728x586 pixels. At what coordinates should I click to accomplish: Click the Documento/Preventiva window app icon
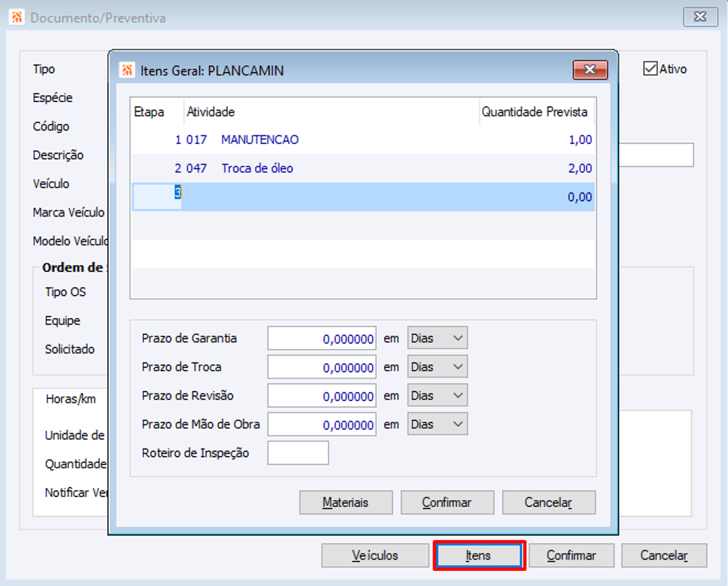pyautogui.click(x=17, y=18)
